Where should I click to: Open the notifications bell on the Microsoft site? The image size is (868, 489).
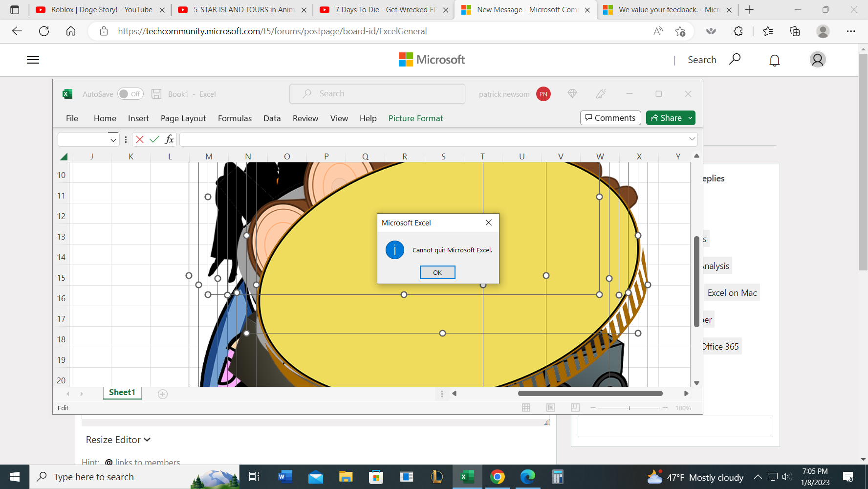(x=774, y=60)
